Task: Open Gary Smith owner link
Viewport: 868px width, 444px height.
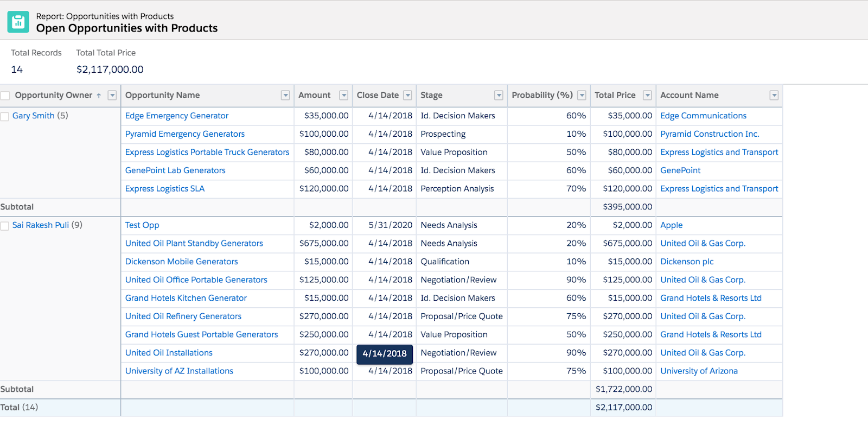Action: click(34, 116)
